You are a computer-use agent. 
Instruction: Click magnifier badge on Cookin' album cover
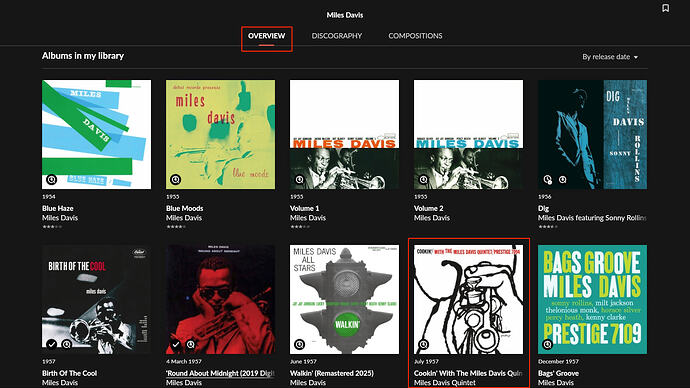pyautogui.click(x=423, y=344)
